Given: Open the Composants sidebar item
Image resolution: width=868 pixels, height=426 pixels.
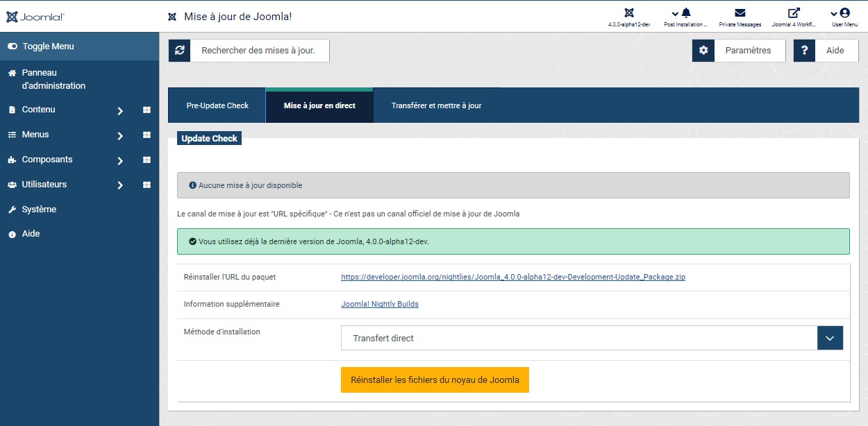Looking at the screenshot, I should click(47, 160).
